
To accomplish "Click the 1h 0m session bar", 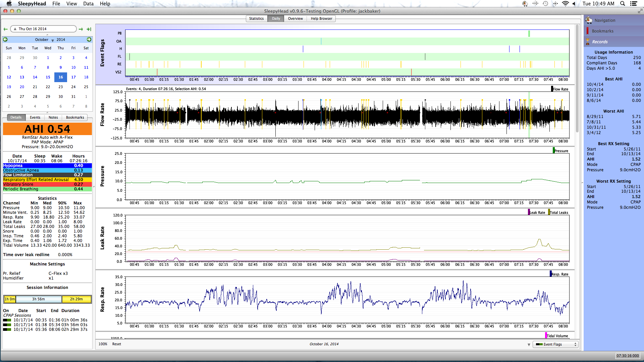I will [10, 299].
